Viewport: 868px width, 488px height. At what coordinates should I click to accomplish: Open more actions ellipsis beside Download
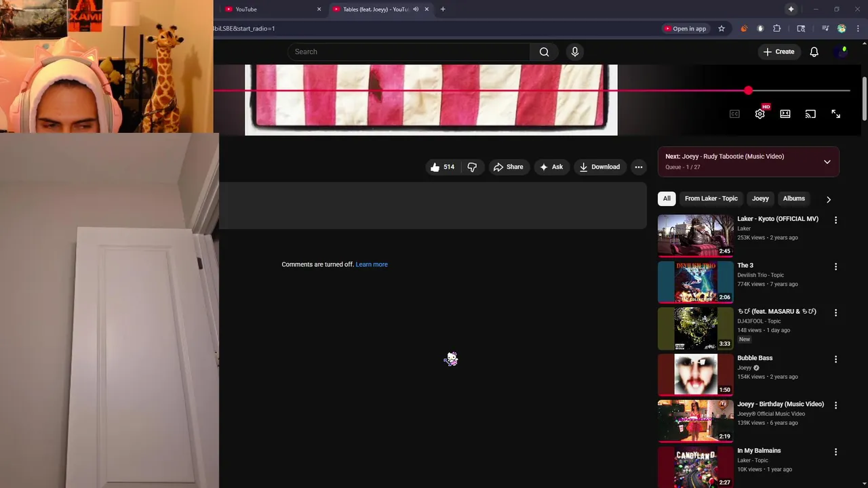click(x=638, y=167)
